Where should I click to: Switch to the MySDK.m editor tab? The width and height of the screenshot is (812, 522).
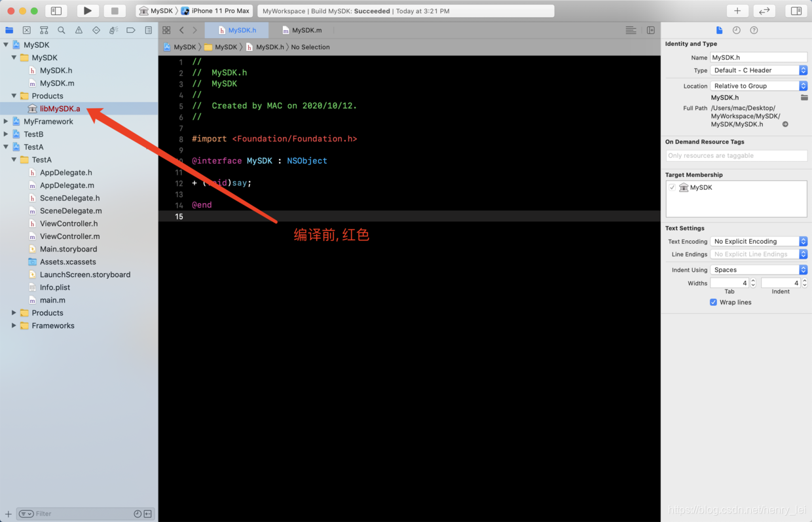[x=301, y=30]
